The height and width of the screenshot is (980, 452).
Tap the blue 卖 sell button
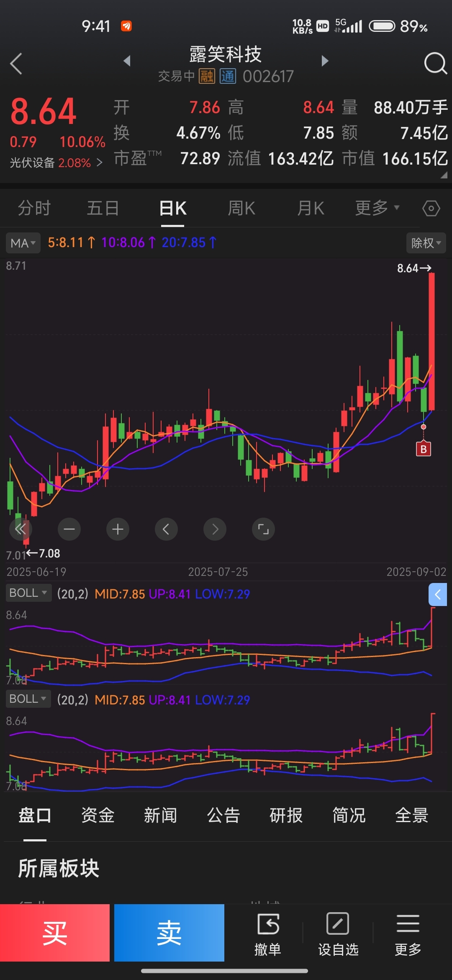point(169,933)
